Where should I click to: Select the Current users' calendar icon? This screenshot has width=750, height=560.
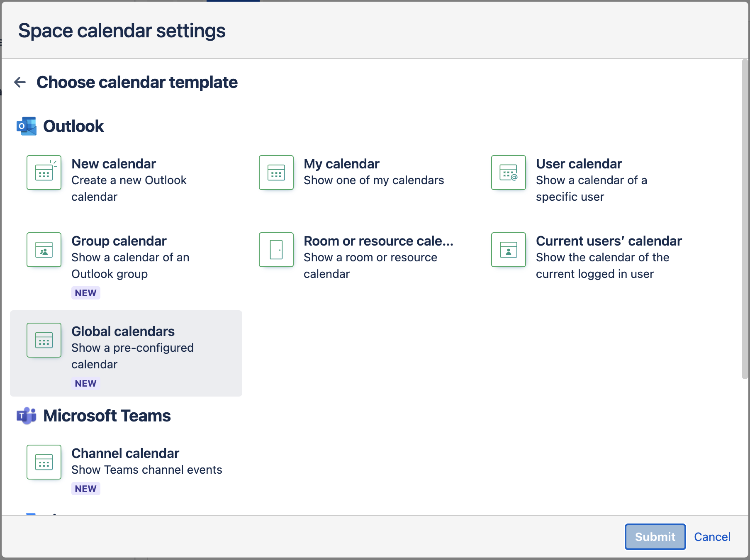(x=509, y=250)
